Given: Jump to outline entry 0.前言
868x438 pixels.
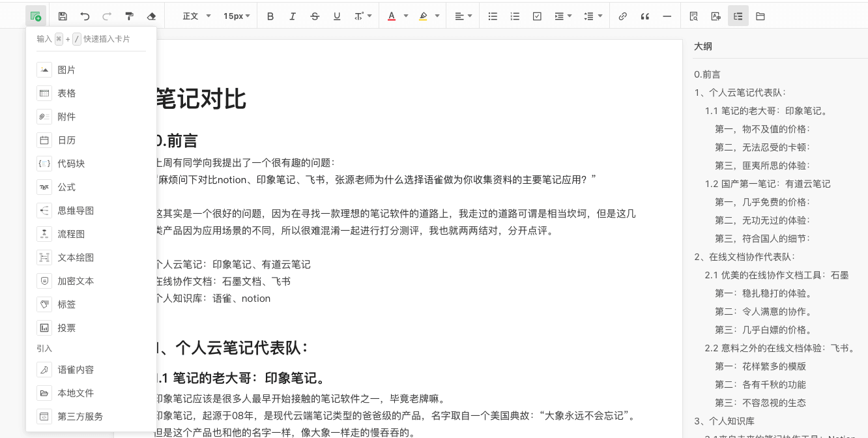Looking at the screenshot, I should pos(707,74).
